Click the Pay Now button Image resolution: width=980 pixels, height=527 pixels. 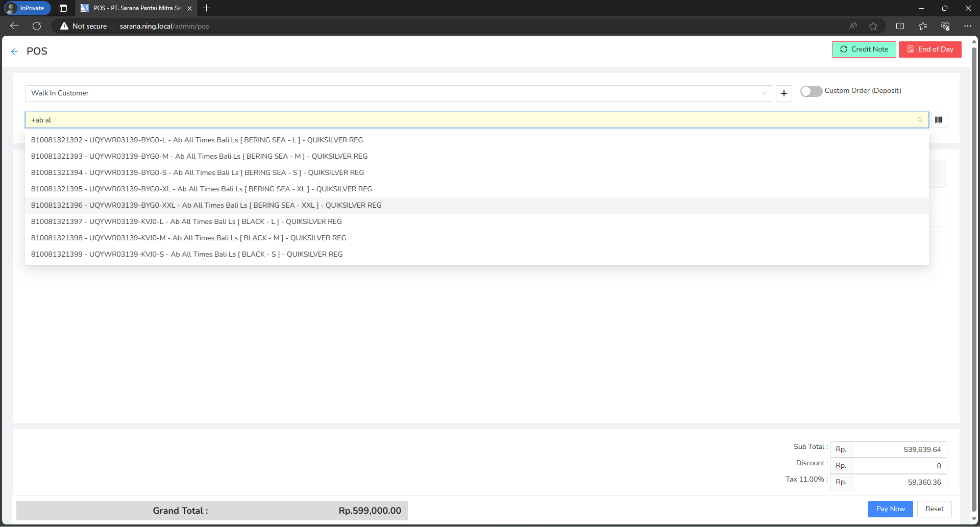pyautogui.click(x=890, y=509)
